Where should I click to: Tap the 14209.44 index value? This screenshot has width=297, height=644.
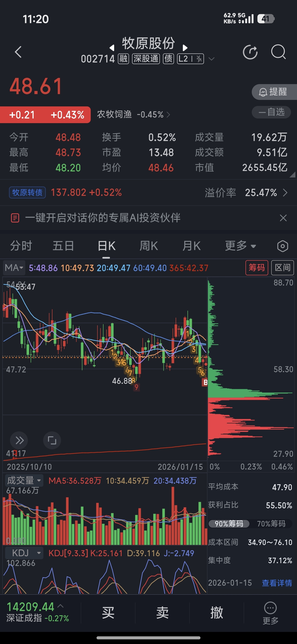click(30, 607)
